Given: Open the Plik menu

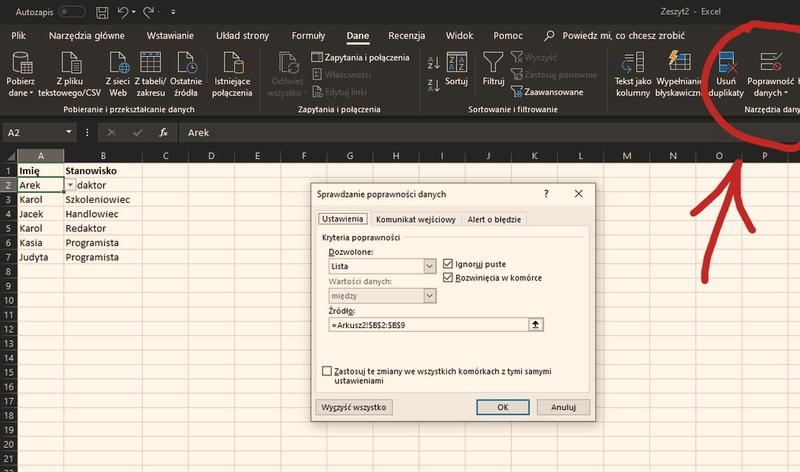Looking at the screenshot, I should tap(18, 36).
